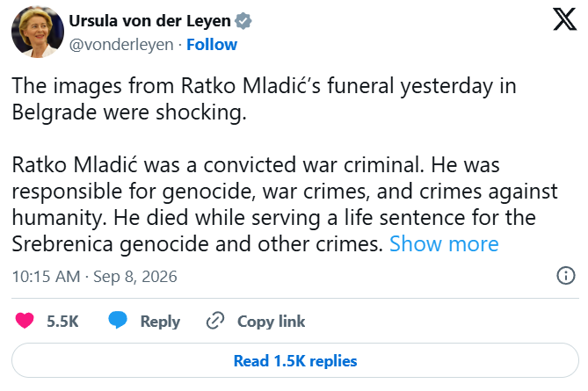Select the Copy link text label
Viewport: 588px width, 391px height.
click(271, 322)
